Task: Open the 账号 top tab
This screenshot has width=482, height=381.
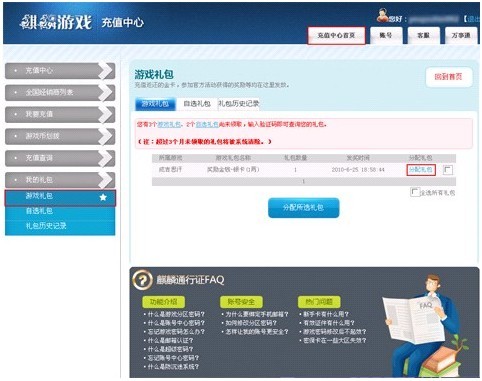Action: pos(386,35)
